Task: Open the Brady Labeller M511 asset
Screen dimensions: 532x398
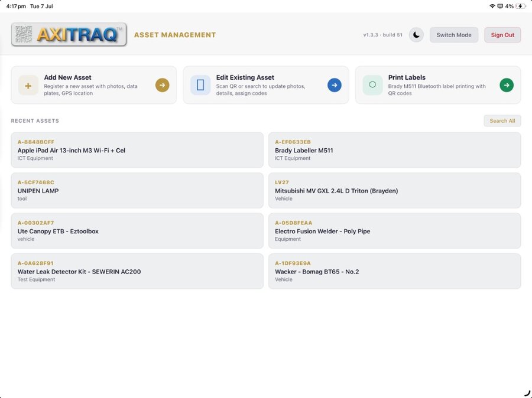Action: (x=395, y=150)
